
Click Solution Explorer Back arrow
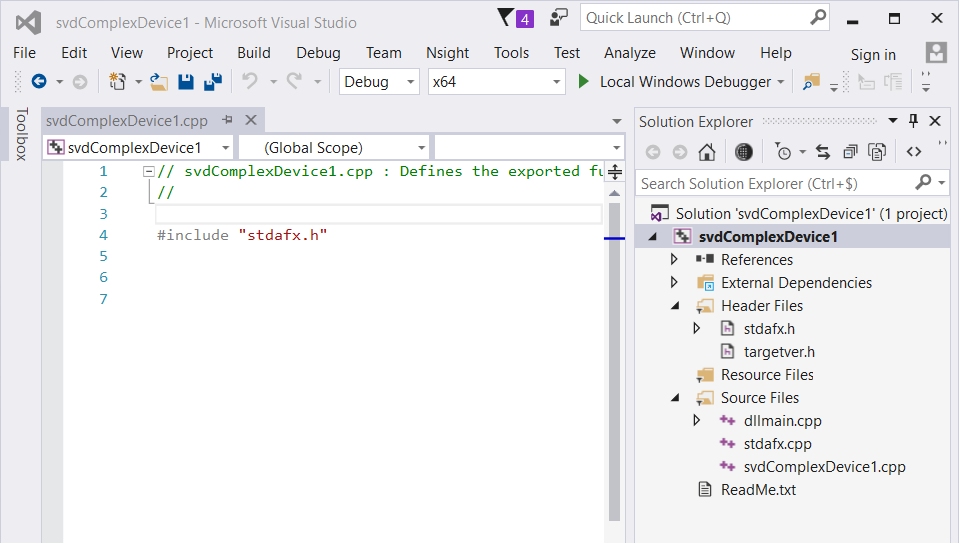653,152
